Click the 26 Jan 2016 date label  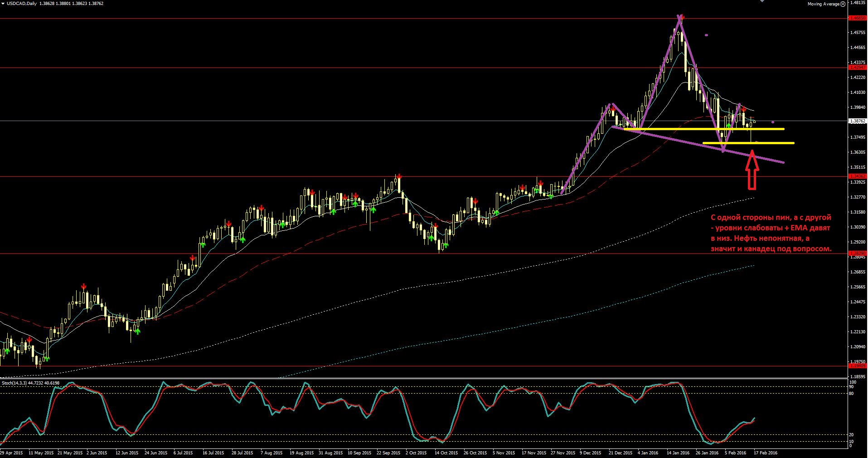707,453
